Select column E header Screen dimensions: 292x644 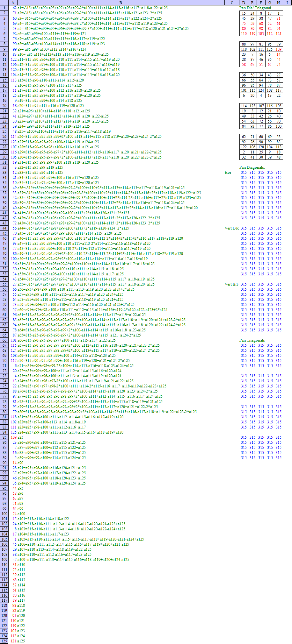pos(252,3)
